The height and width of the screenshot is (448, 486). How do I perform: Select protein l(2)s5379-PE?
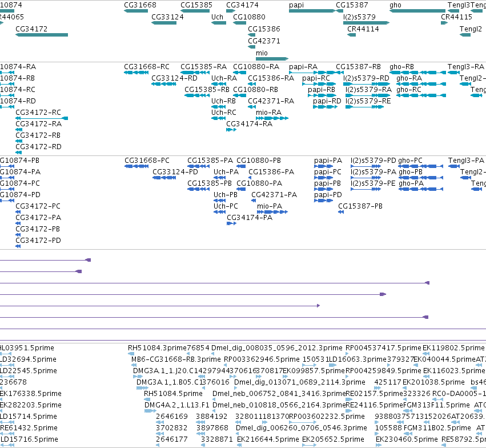(x=373, y=184)
